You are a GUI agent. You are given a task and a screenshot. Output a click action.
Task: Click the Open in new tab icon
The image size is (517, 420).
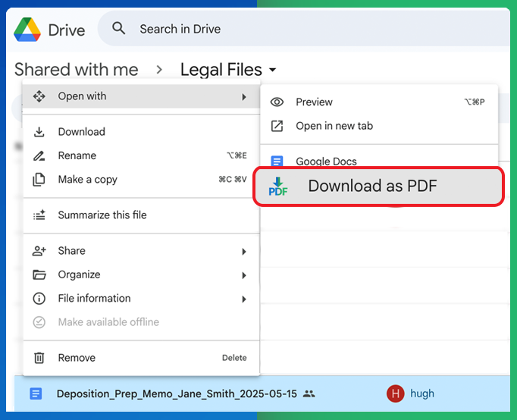pyautogui.click(x=277, y=126)
